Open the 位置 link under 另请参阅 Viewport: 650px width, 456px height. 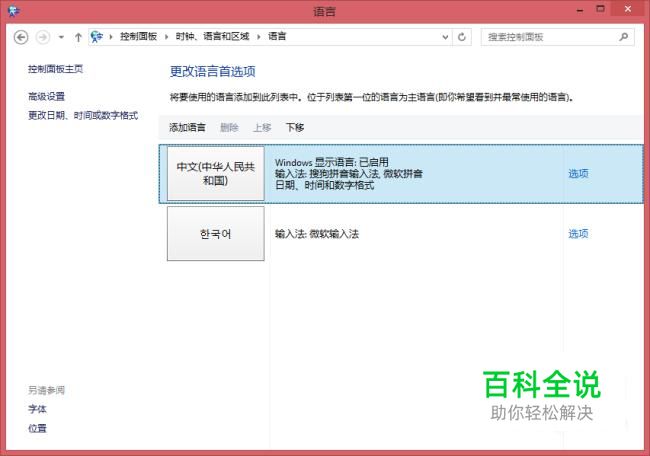pyautogui.click(x=37, y=429)
